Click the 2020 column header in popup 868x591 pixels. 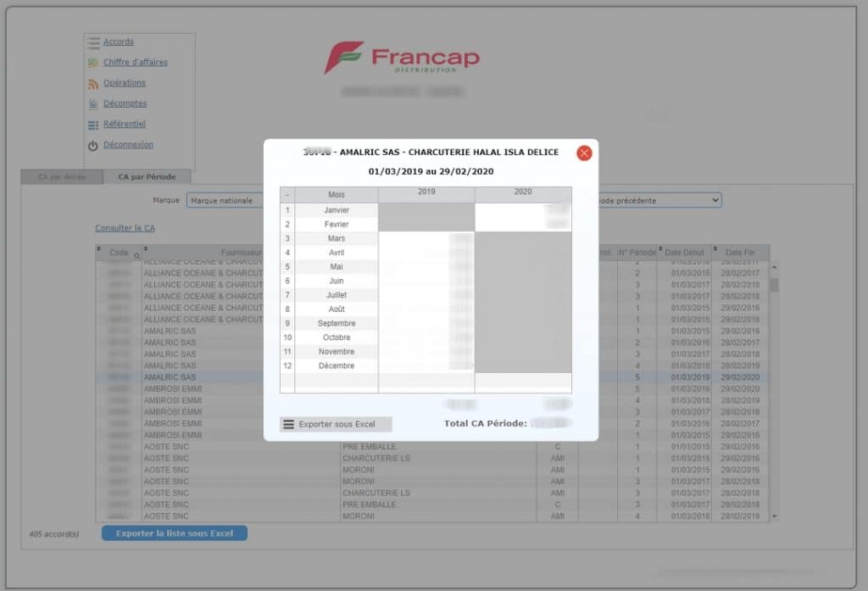[522, 192]
